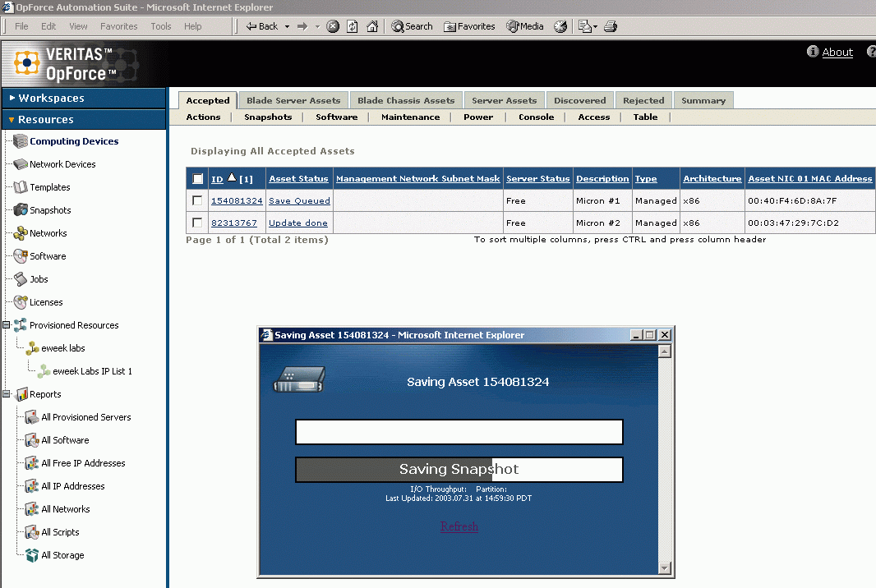Click the All Storage report icon
Viewport: 876px width, 588px height.
click(32, 555)
